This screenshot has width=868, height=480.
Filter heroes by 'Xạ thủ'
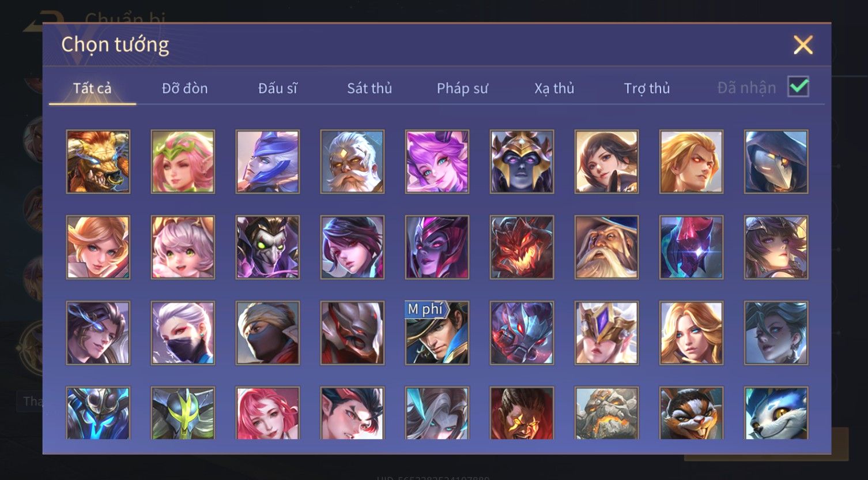pos(554,88)
